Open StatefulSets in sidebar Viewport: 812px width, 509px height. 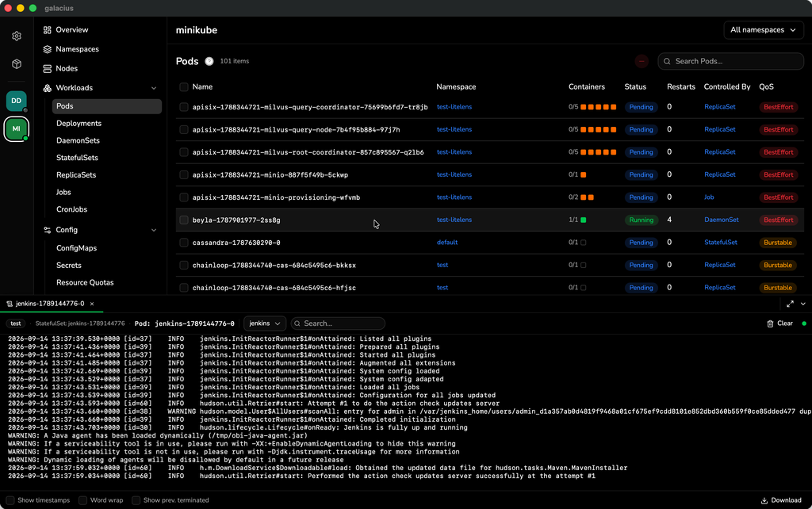pyautogui.click(x=77, y=158)
